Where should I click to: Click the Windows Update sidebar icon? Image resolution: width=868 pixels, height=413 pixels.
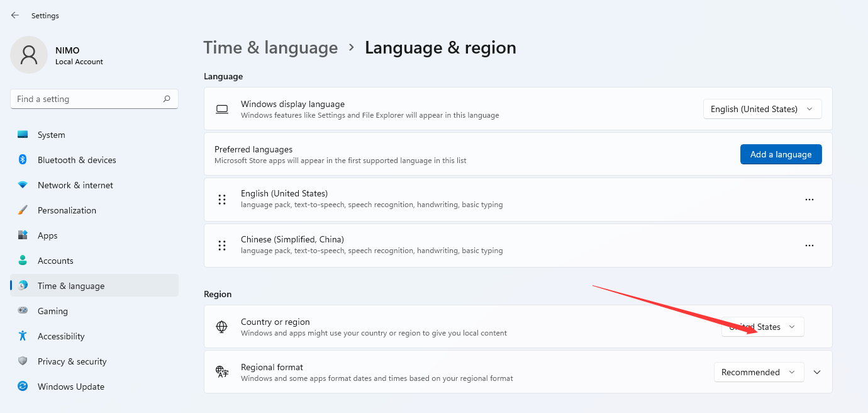click(23, 387)
